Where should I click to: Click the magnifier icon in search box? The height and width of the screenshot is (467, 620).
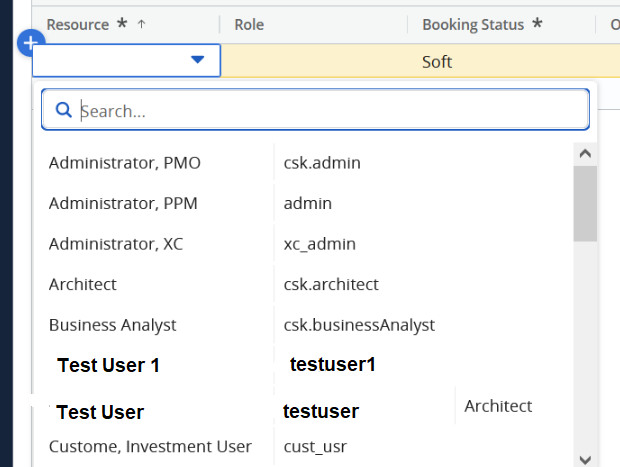(63, 110)
